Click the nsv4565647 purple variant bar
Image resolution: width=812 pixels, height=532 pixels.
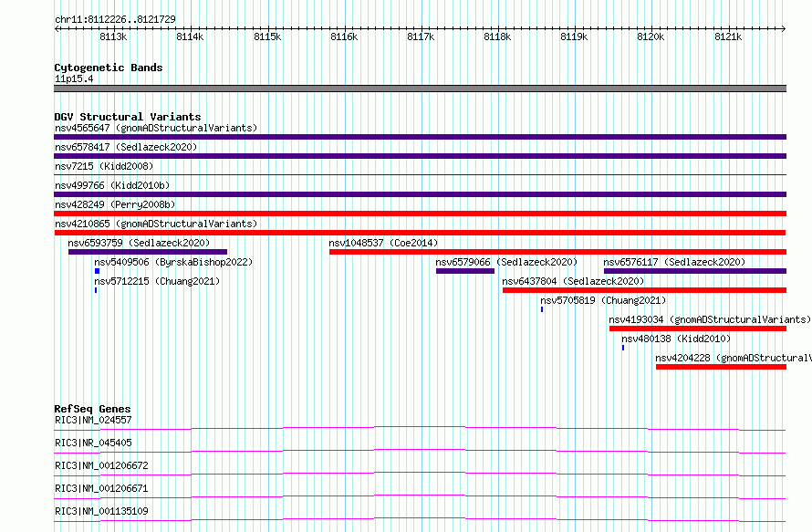pos(420,137)
